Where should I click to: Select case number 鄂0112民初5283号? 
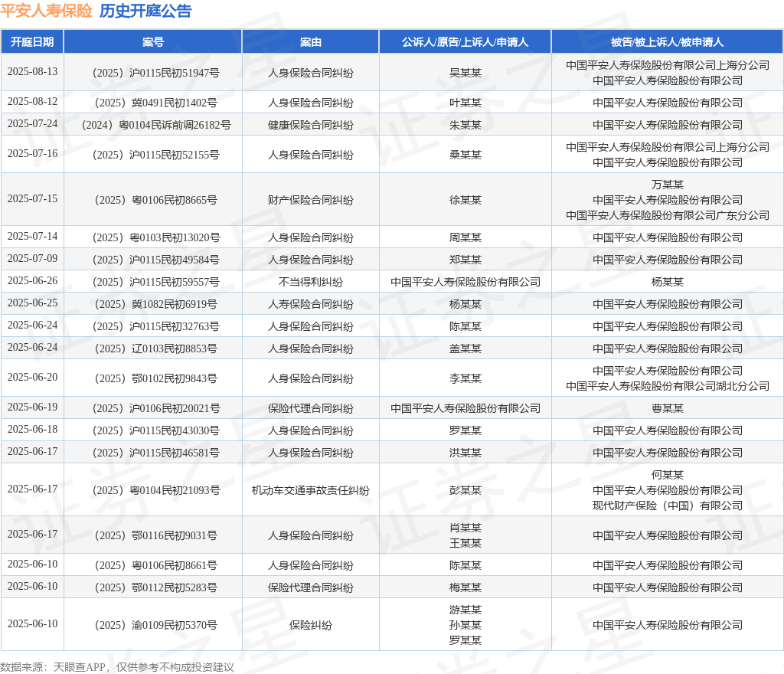[156, 587]
